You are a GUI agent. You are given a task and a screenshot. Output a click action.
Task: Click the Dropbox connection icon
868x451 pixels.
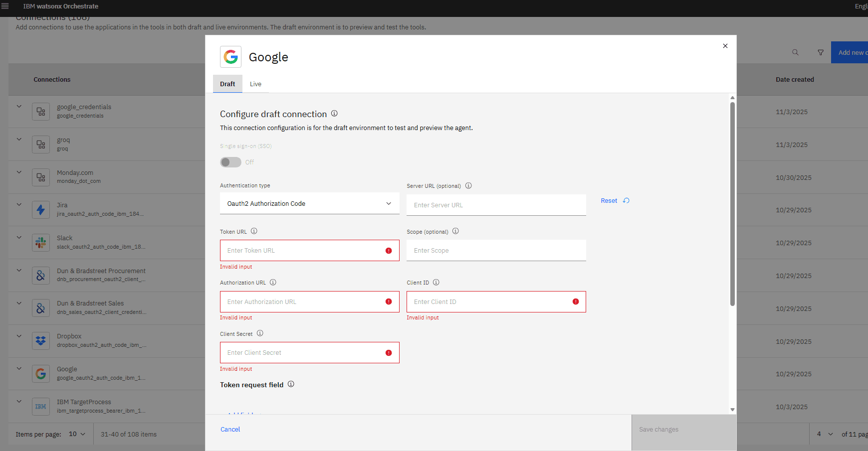click(x=41, y=341)
